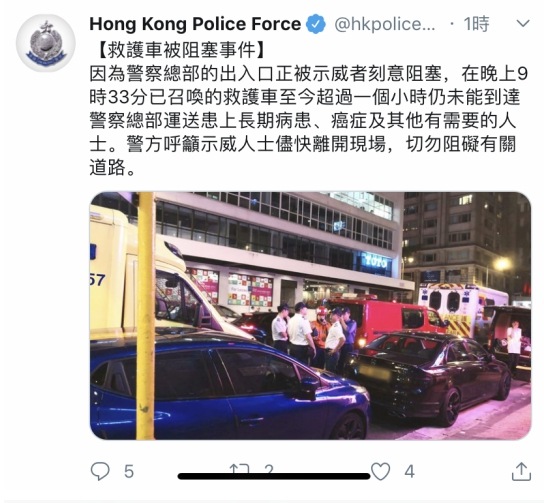Tap the blue verified badge
Image resolution: width=544 pixels, height=503 pixels.
point(315,24)
